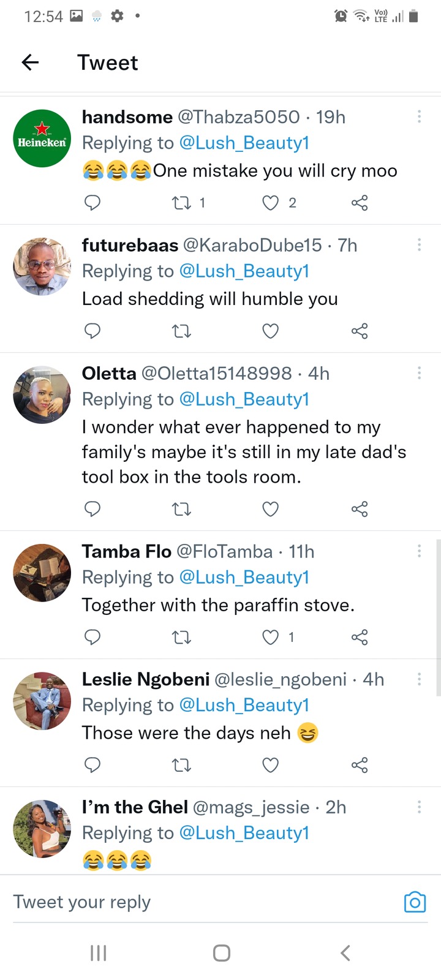The height and width of the screenshot is (980, 441).
Task: Retweet Leslie Ngobeni's 'those were the days' reply
Action: [x=181, y=765]
